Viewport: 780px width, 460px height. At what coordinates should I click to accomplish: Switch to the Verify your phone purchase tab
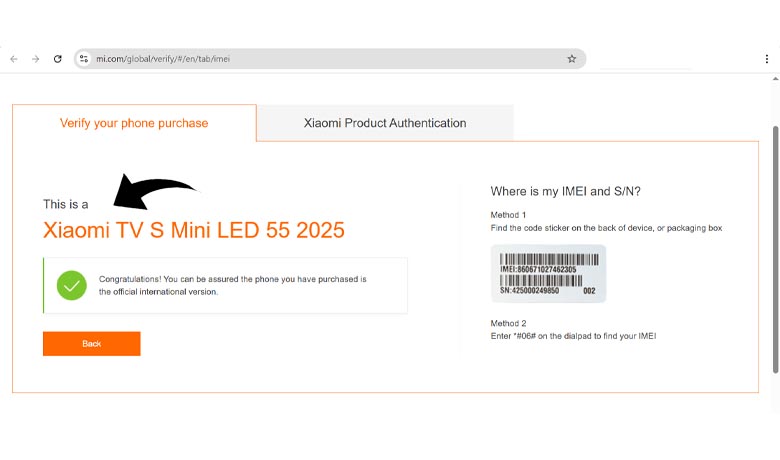(134, 123)
